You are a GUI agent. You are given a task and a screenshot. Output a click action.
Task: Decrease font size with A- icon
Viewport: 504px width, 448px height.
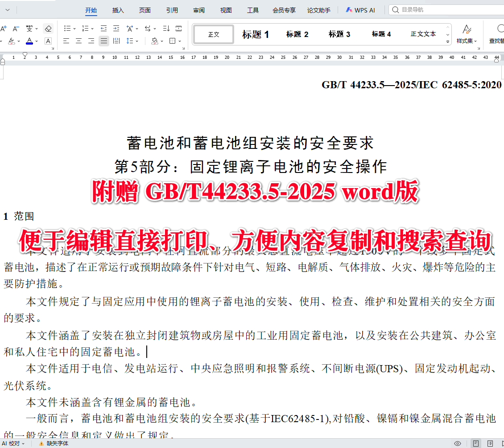click(16, 29)
